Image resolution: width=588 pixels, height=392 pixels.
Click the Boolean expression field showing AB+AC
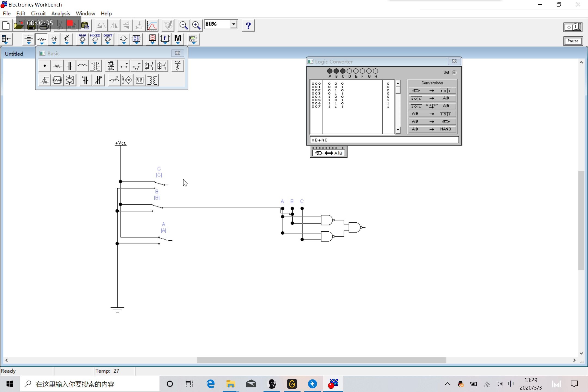[384, 140]
